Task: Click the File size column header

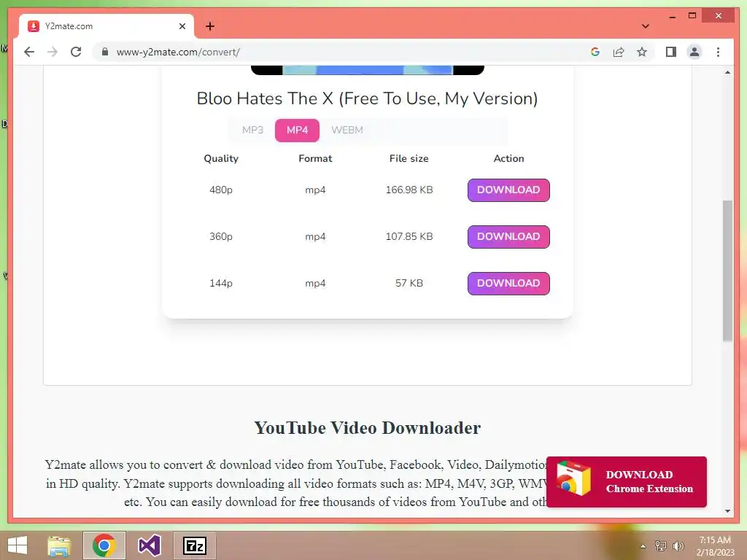Action: tap(409, 158)
